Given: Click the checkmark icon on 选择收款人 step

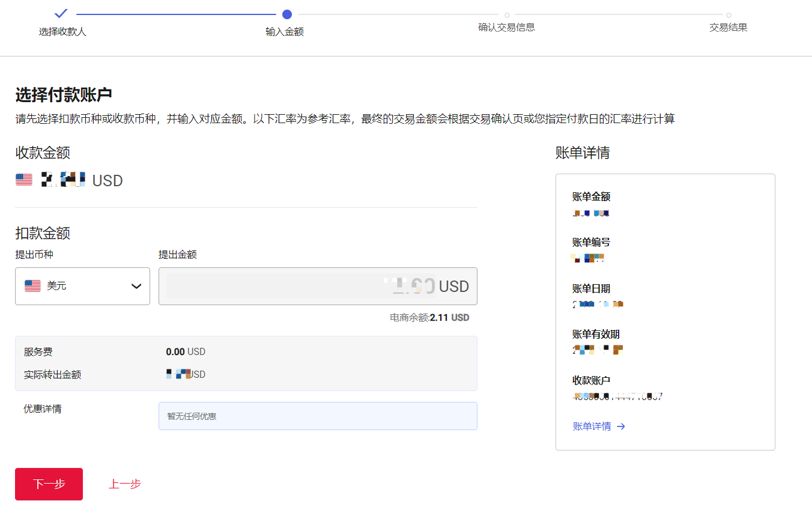Looking at the screenshot, I should (x=60, y=13).
